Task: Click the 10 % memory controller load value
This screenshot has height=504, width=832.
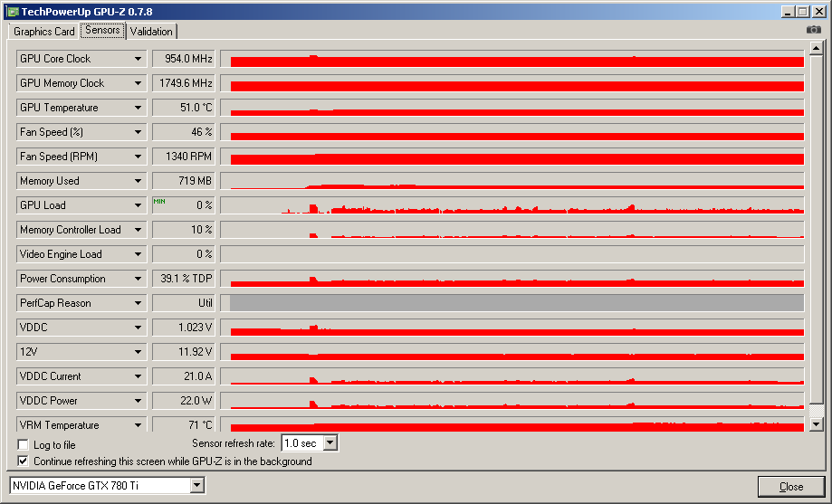Action: coord(183,230)
